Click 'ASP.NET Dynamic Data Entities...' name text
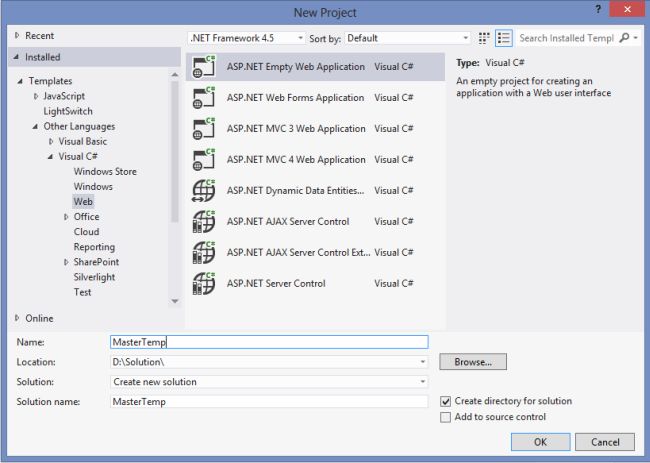650x463 pixels. click(x=295, y=191)
